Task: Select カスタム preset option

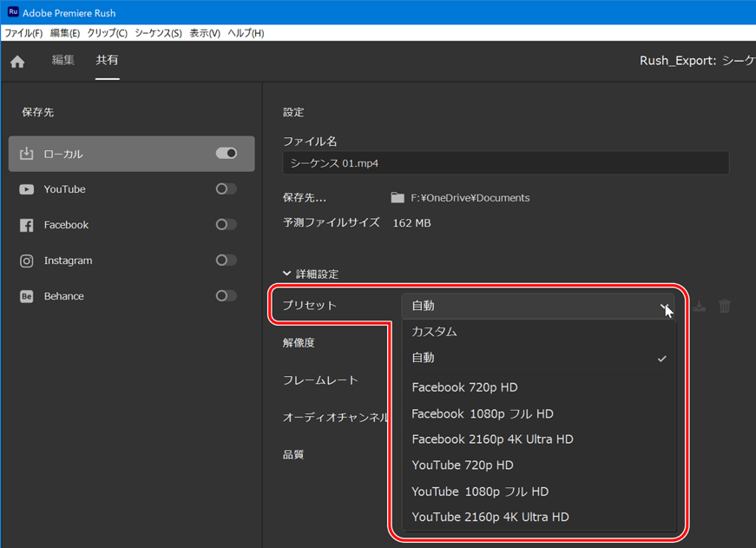Action: coord(538,332)
